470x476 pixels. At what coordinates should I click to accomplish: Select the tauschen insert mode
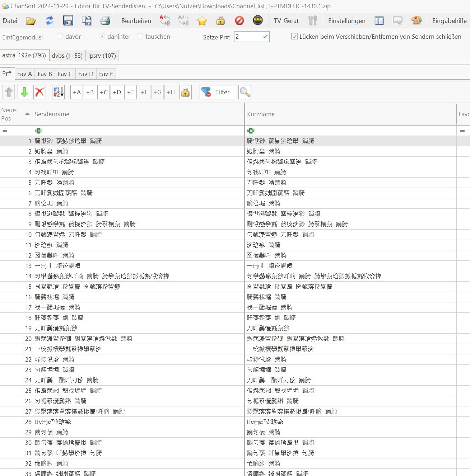click(154, 37)
